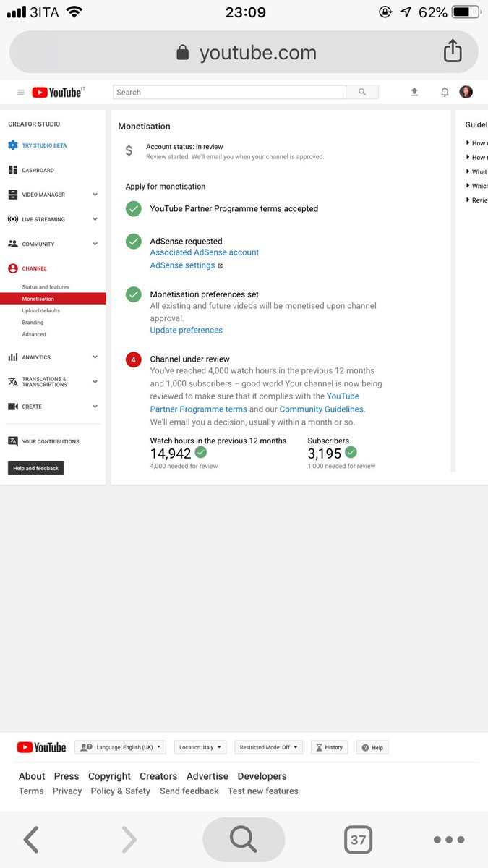Click the Policy & Safety footer link
The width and height of the screenshot is (488, 868).
pos(121,791)
